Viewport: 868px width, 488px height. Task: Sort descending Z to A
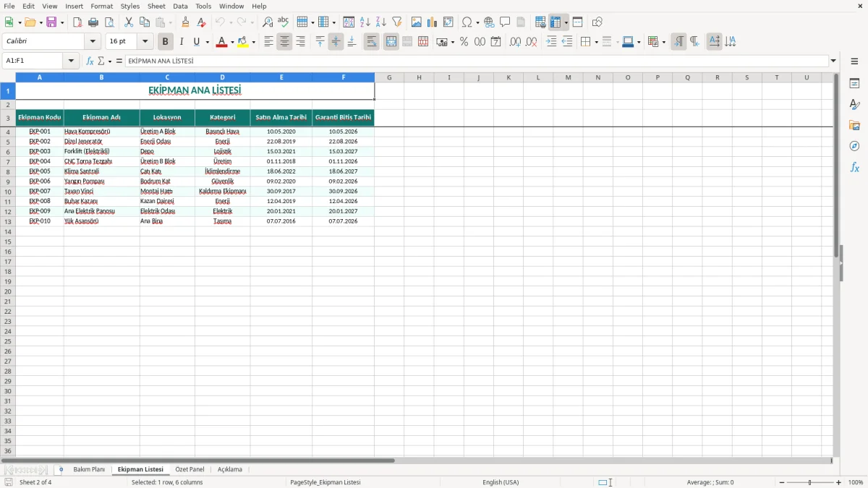(381, 22)
